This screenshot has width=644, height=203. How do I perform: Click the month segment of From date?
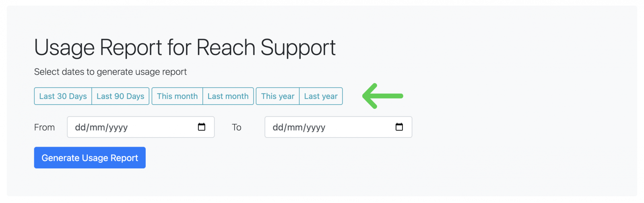tap(97, 127)
